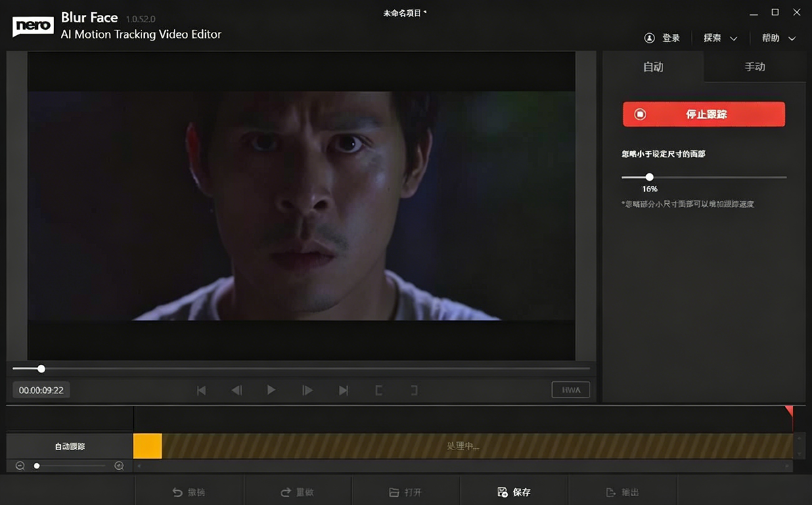Switch to the 自动 tab

coord(653,67)
